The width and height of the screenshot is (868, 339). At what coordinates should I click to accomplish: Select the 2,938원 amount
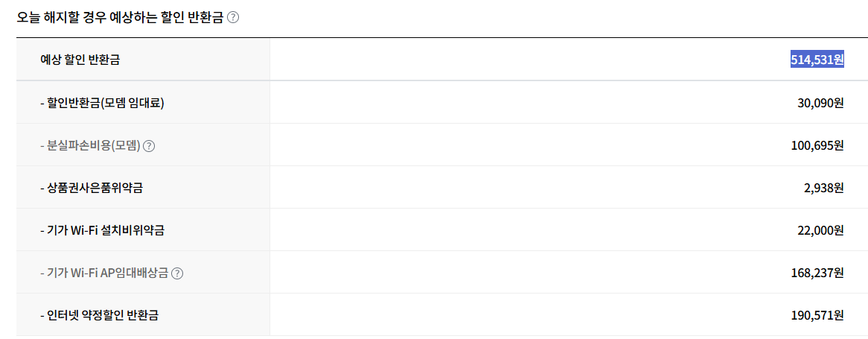tap(824, 188)
